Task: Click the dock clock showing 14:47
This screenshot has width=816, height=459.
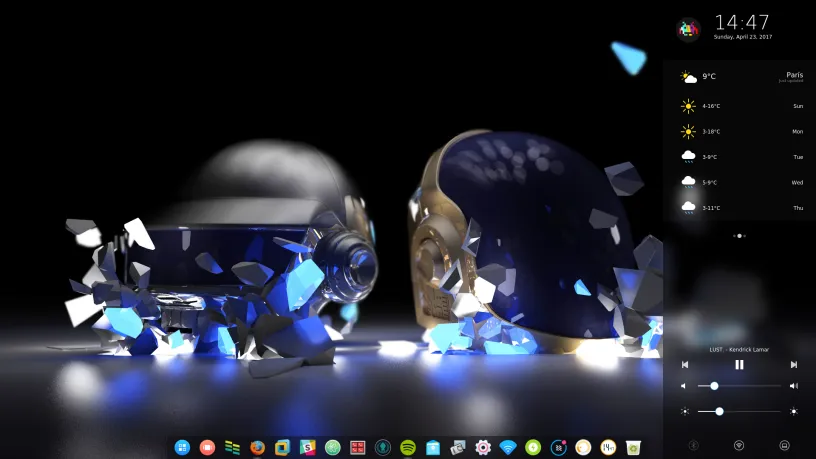Action: coord(608,447)
